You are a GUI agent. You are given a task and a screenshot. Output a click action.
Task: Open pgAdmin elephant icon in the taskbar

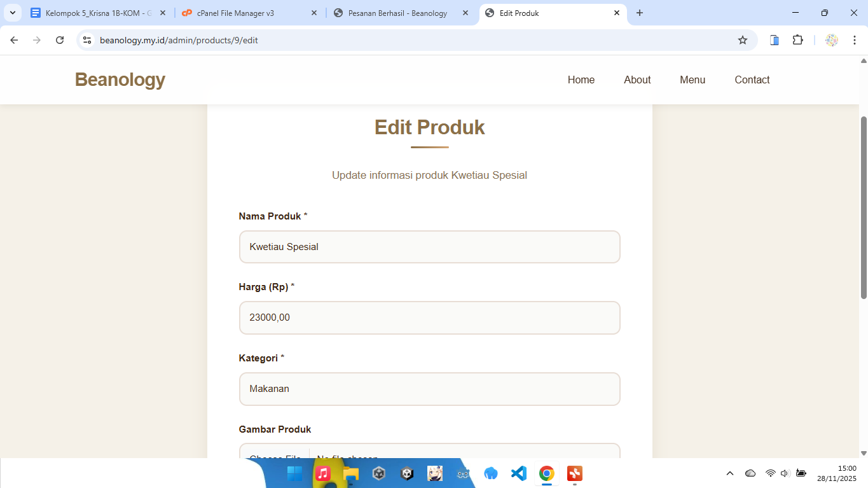click(x=491, y=473)
